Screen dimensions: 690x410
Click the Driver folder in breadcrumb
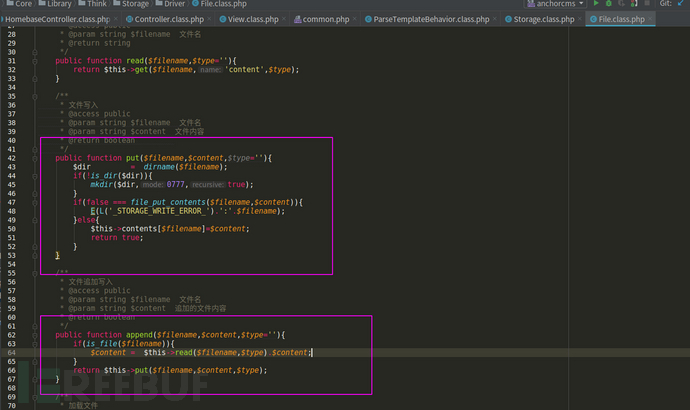pos(170,4)
